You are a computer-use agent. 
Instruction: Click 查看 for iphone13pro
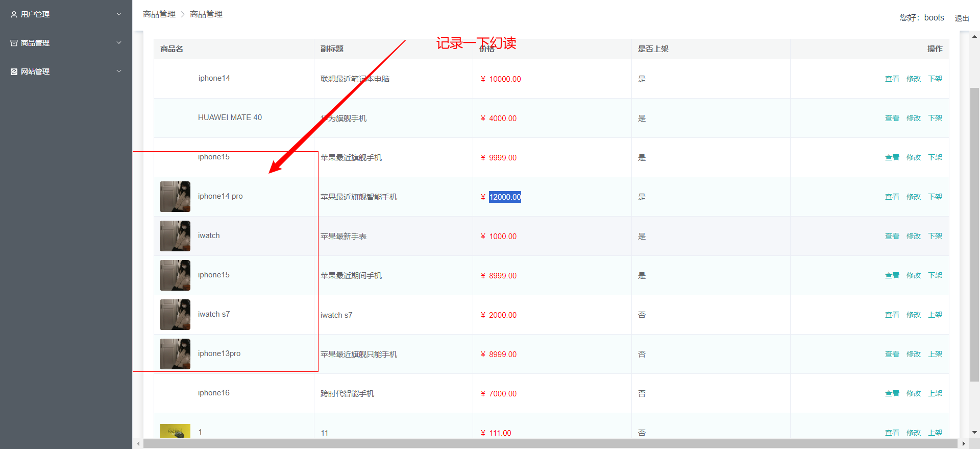(892, 354)
